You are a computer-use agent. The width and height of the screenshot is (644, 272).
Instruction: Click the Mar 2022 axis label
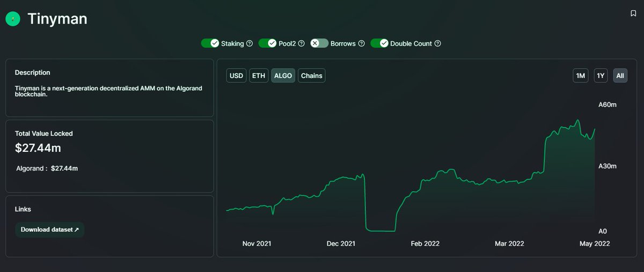(x=509, y=244)
